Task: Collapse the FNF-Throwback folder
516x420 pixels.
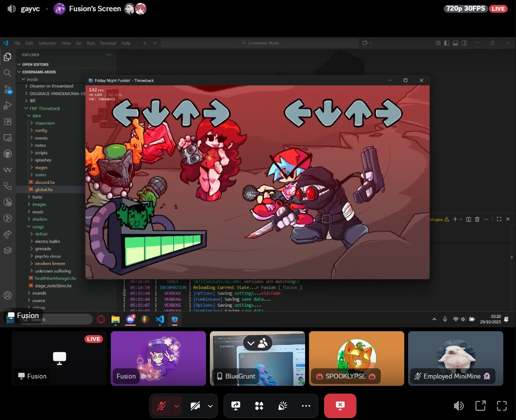Action: (x=44, y=108)
